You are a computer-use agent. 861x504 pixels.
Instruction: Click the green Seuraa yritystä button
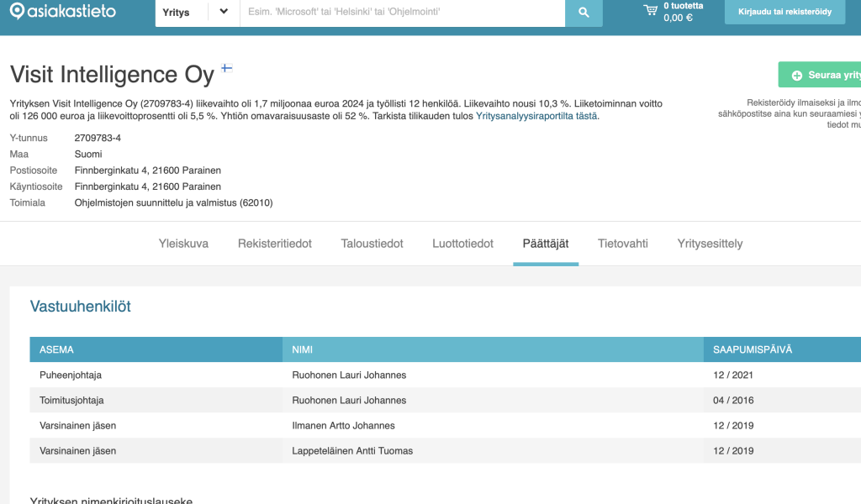820,75
